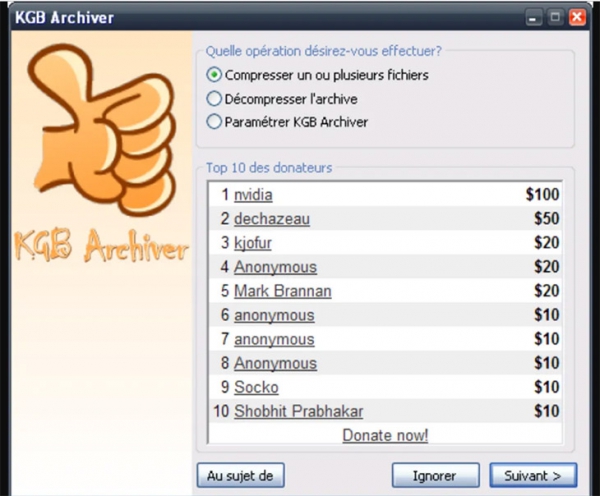The image size is (600, 496).
Task: Click the KGB Archiver title bar text
Action: coord(64,18)
